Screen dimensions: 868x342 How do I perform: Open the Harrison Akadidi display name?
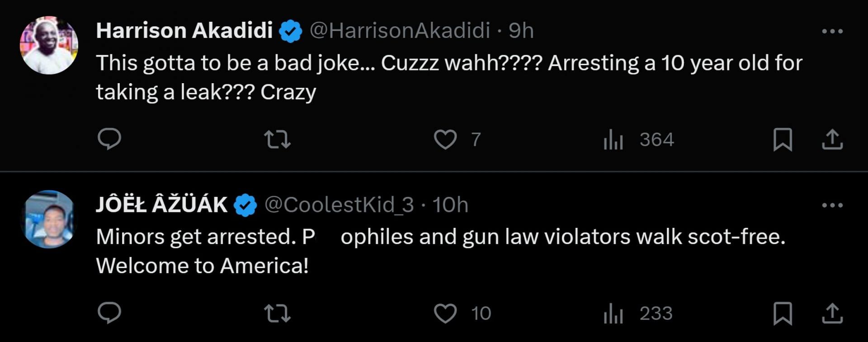(x=184, y=31)
